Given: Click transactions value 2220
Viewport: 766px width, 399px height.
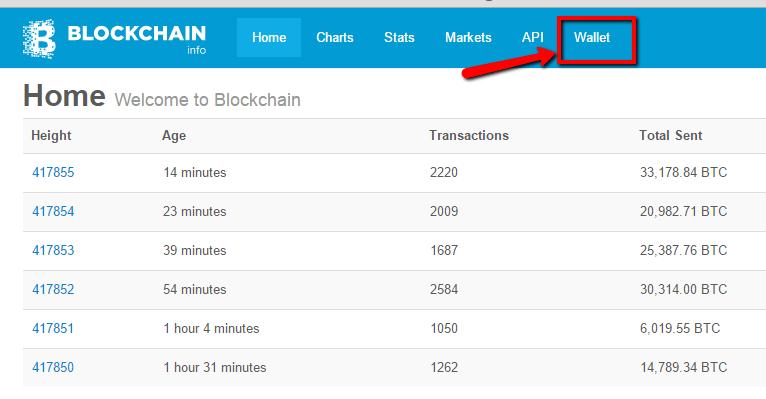Looking at the screenshot, I should [x=444, y=172].
